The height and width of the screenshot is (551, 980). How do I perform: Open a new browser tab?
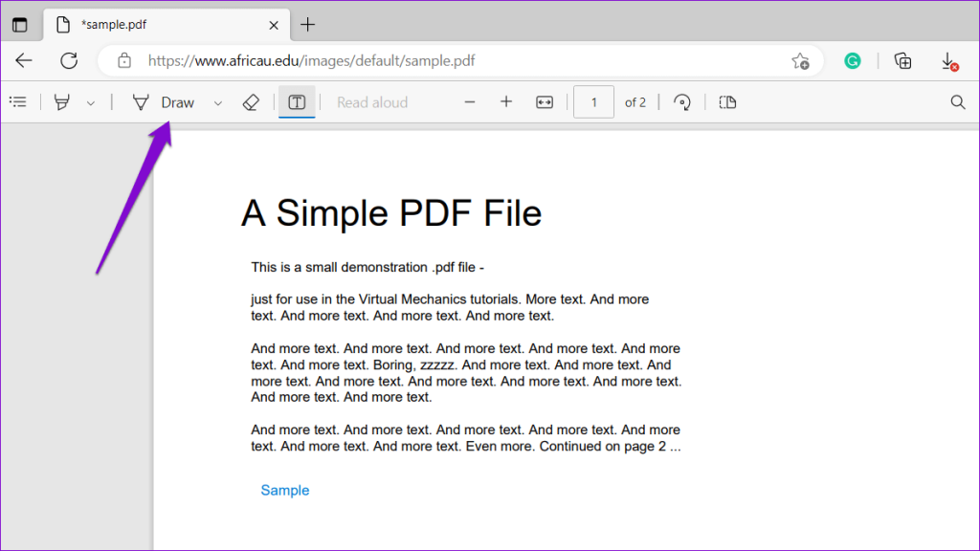click(x=307, y=24)
